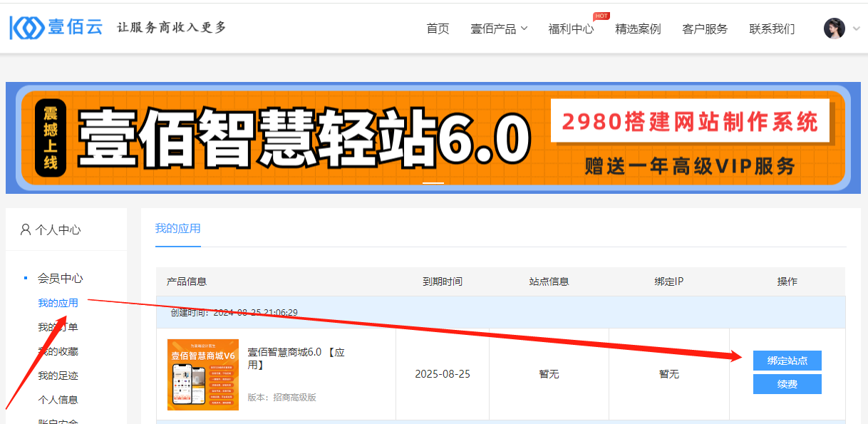Open 个人信息 in sidebar

click(58, 400)
